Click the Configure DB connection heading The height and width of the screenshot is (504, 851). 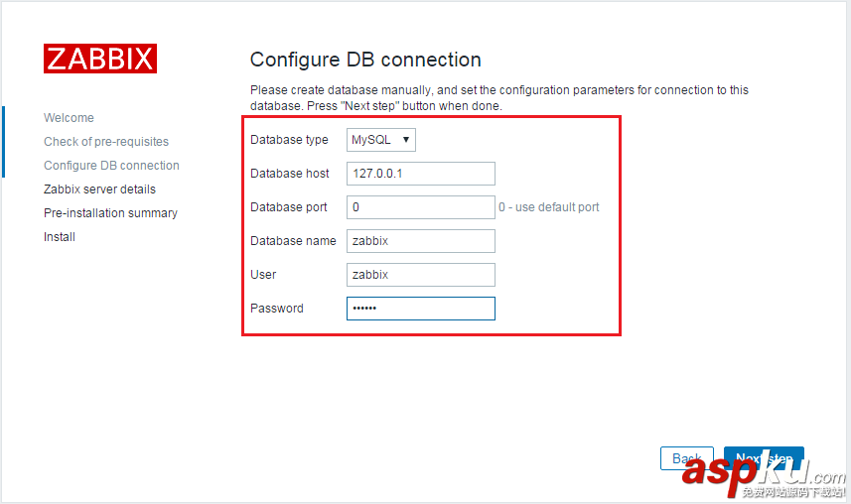tap(365, 60)
